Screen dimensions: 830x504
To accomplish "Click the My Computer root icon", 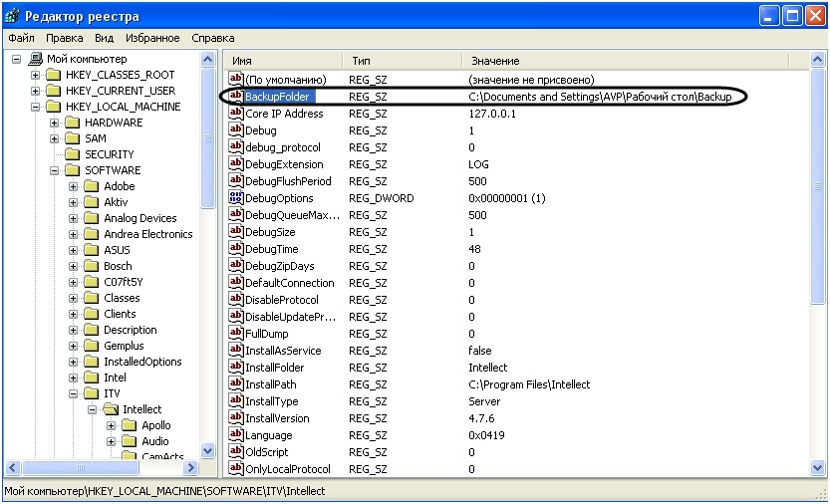I will tap(37, 59).
